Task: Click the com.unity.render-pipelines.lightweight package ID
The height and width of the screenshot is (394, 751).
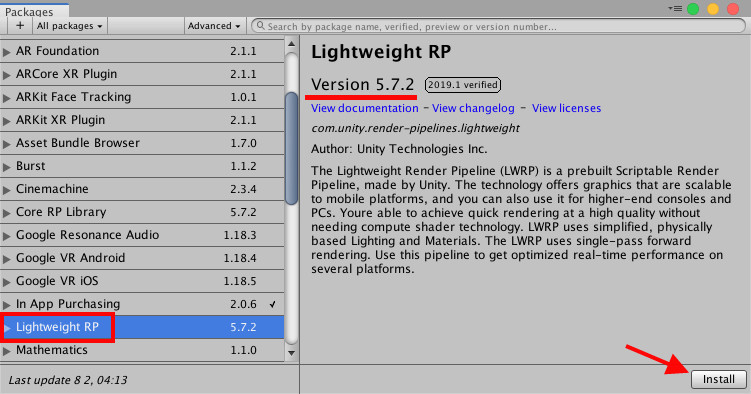Action: pyautogui.click(x=415, y=128)
